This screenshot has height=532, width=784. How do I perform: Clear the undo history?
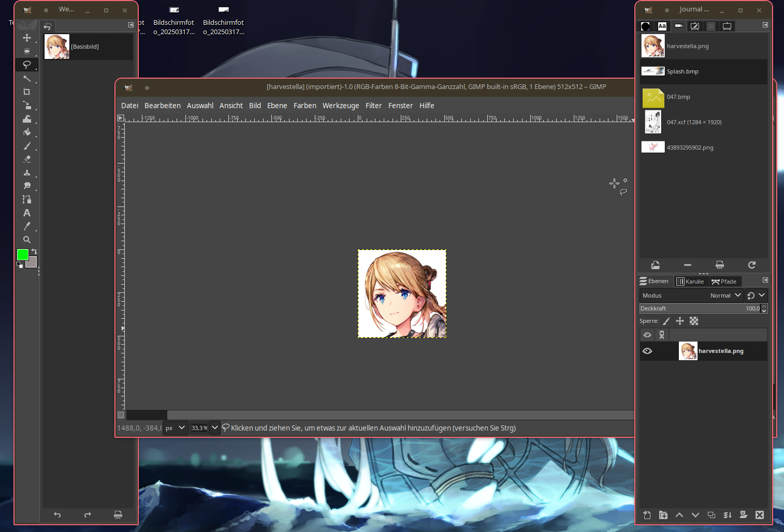(118, 515)
